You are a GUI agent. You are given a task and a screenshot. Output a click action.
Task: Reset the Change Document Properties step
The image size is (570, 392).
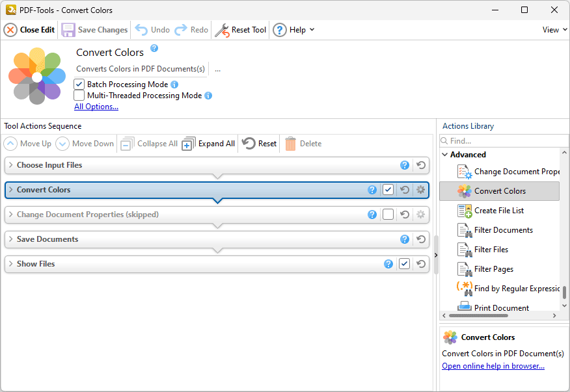[405, 215]
